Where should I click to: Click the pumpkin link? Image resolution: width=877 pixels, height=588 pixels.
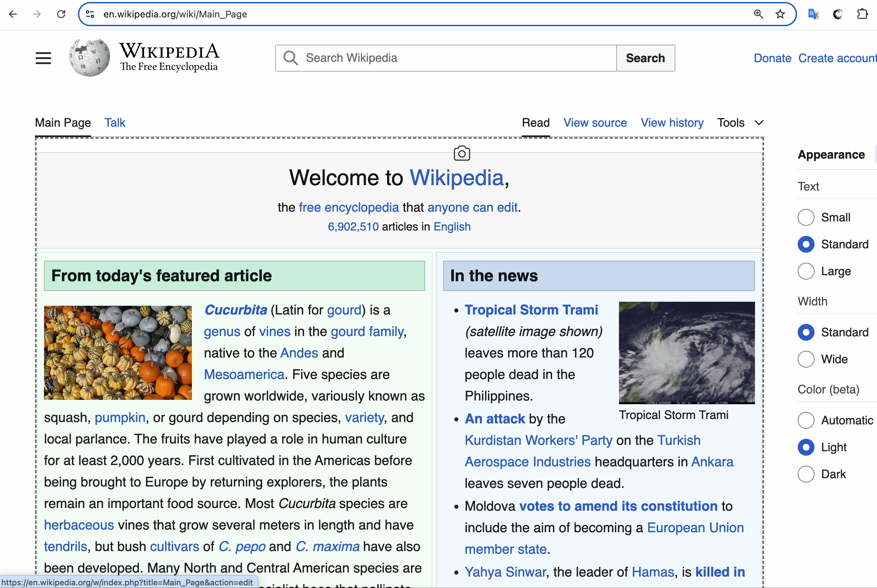(120, 418)
